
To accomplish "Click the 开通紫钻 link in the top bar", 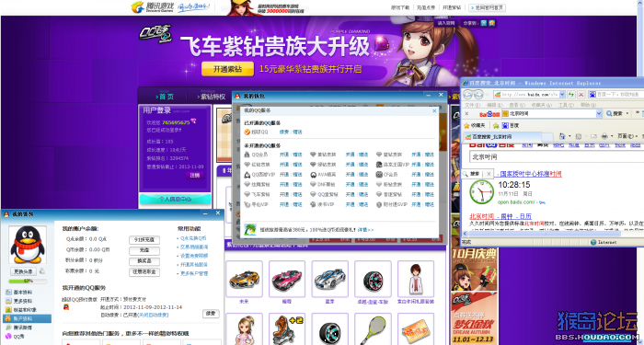I will pyautogui.click(x=452, y=7).
